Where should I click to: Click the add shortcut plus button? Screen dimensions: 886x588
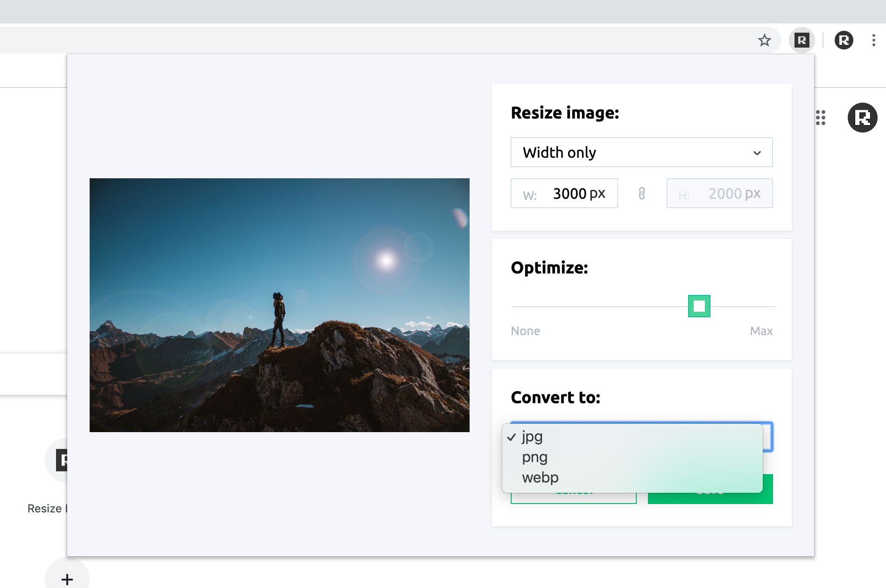point(67,579)
